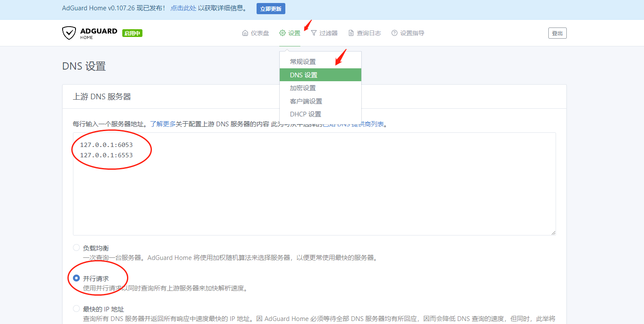644x324 pixels.
Task: Open the 仪表盘 dashboard home icon
Action: tap(245, 33)
